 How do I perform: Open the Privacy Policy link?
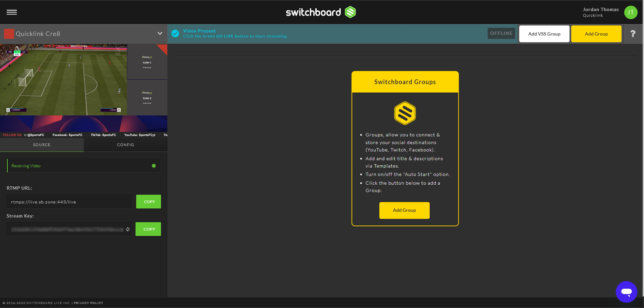click(x=89, y=303)
